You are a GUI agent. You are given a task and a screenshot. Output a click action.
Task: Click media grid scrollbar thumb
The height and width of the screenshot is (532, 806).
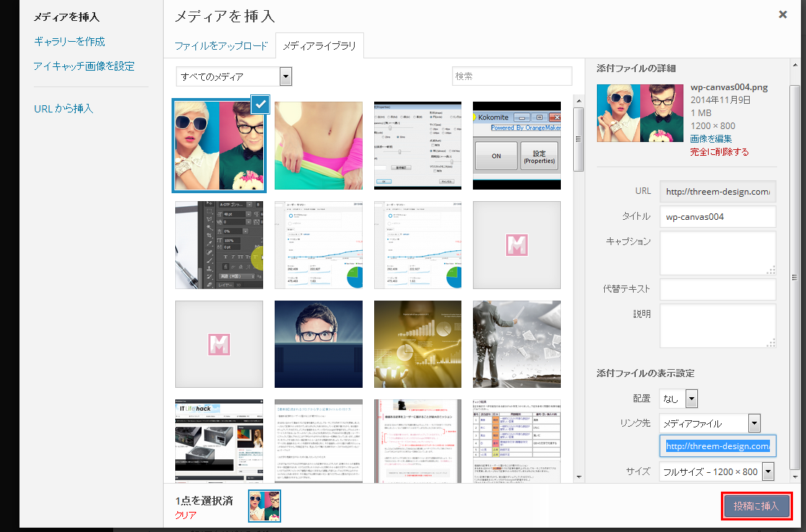579,139
